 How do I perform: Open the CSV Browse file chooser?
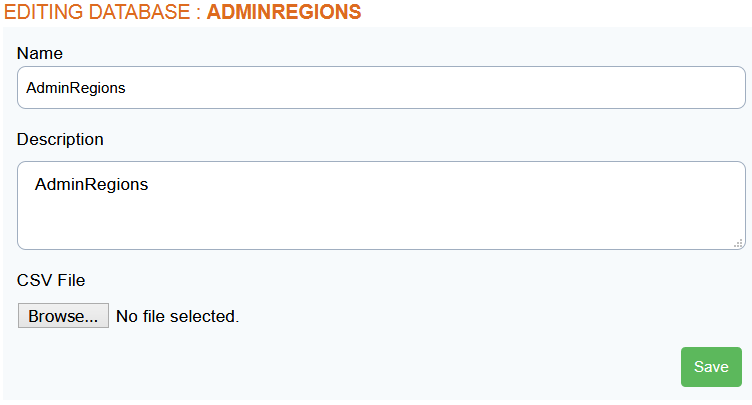pyautogui.click(x=63, y=316)
